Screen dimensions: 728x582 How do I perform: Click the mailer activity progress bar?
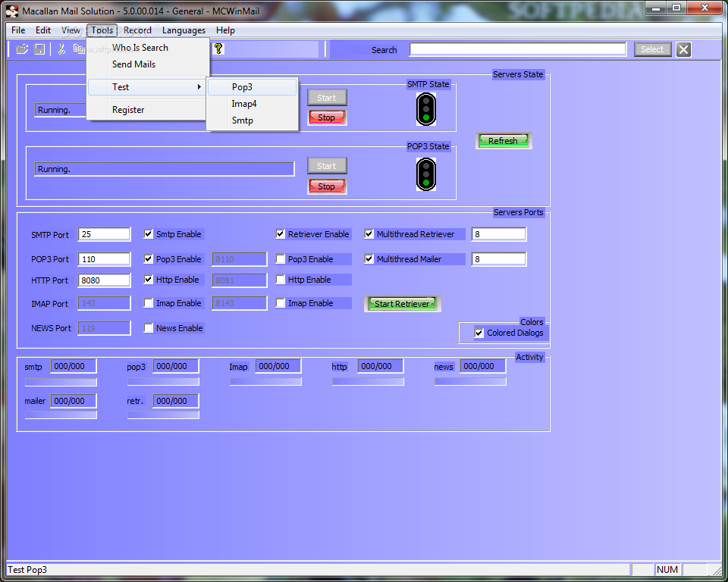click(x=61, y=415)
